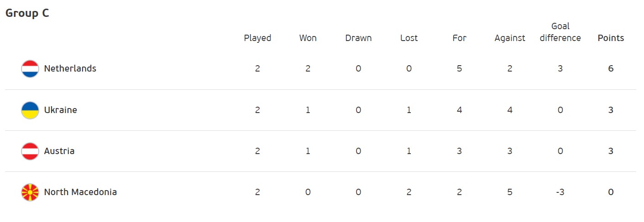644x222 pixels.
Task: Click Netherlands' points value of 6
Action: click(x=611, y=69)
